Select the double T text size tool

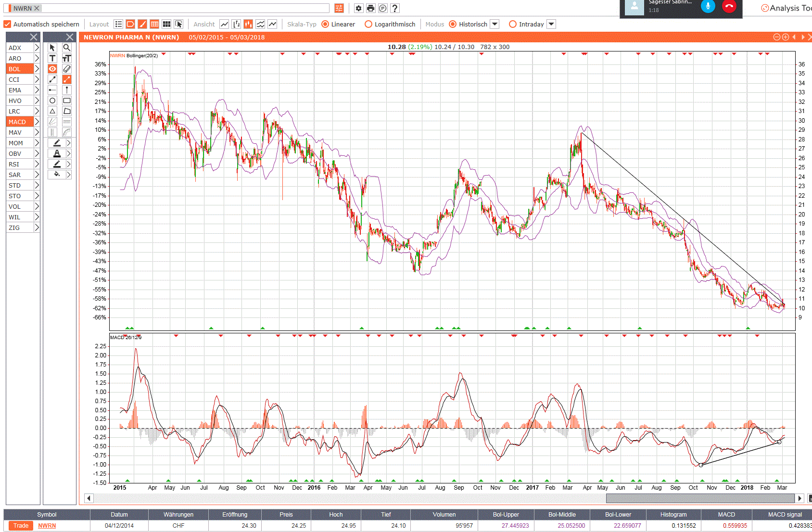[67, 58]
